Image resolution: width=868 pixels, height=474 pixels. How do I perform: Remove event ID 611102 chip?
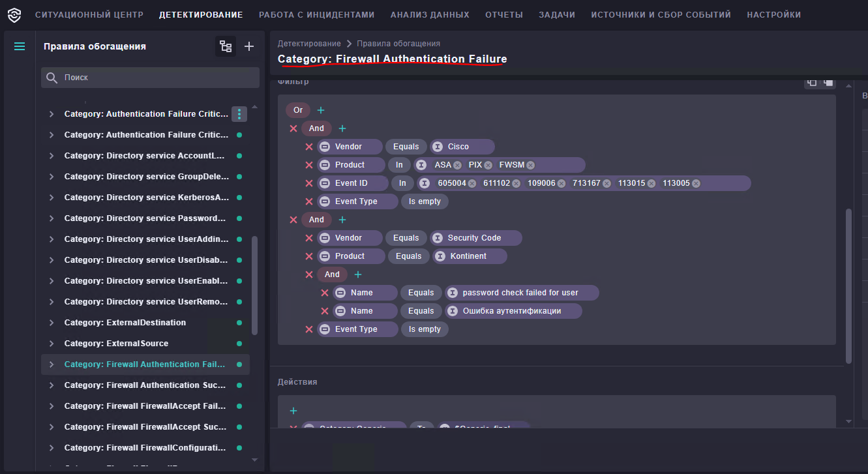point(516,183)
